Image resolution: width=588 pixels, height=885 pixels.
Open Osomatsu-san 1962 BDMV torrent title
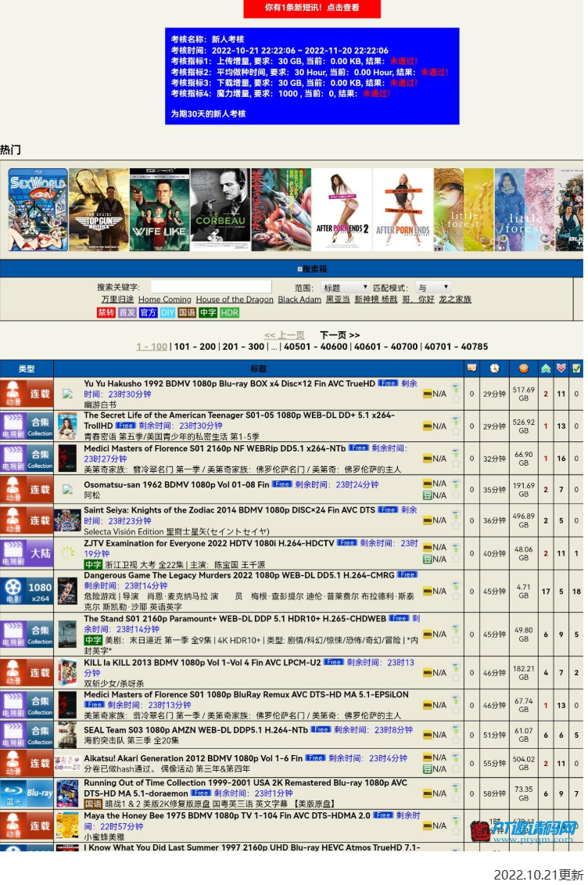point(177,484)
